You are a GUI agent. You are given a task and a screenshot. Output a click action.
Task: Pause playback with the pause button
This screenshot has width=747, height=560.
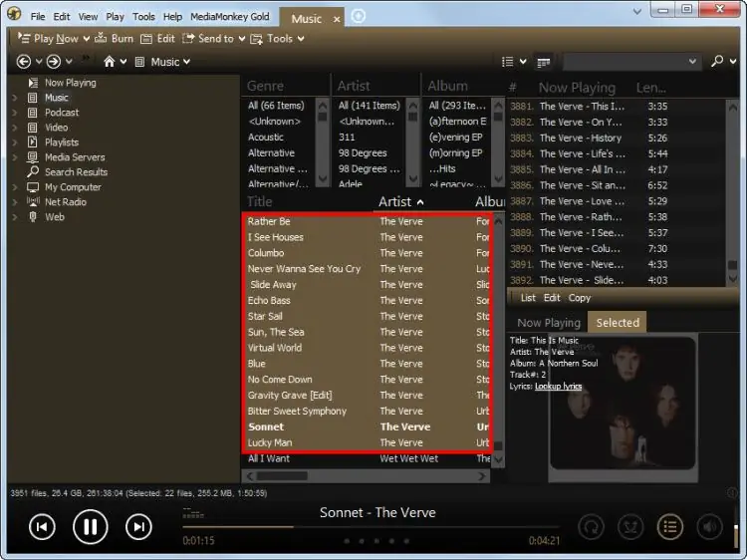click(x=90, y=527)
